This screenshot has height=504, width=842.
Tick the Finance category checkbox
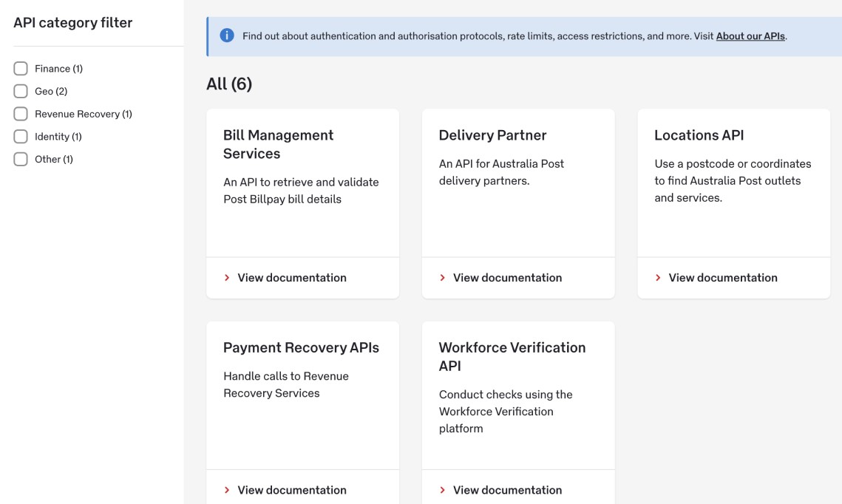tap(21, 69)
